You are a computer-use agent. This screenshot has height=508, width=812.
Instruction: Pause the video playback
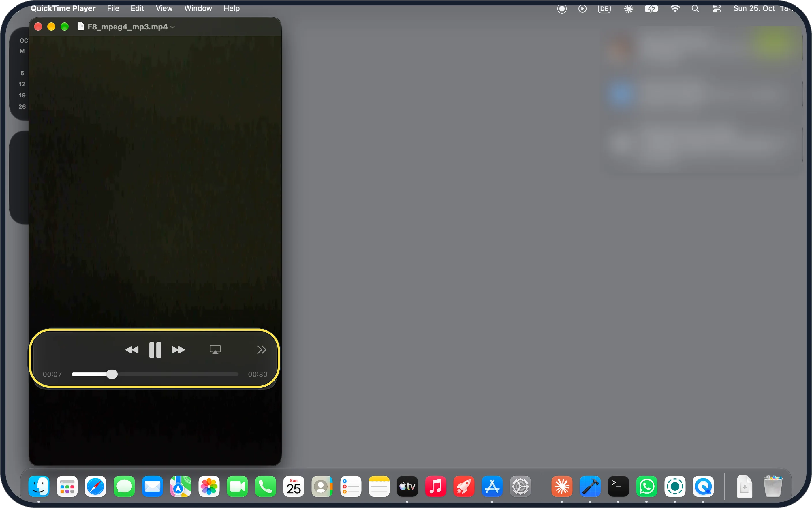[x=155, y=350]
